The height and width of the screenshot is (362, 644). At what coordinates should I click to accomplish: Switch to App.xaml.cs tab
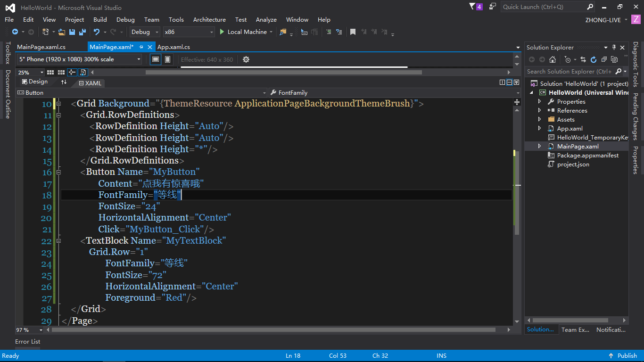click(173, 47)
